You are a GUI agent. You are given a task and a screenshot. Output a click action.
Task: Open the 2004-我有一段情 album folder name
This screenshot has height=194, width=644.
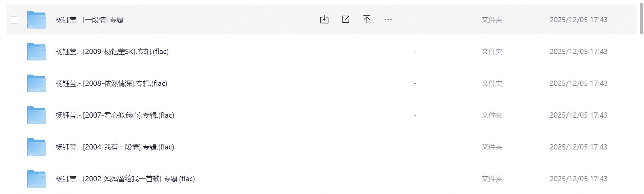[115, 147]
